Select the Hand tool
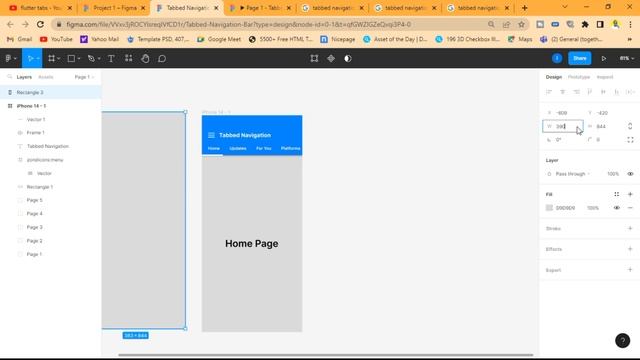This screenshot has height=360, width=640. [145, 58]
